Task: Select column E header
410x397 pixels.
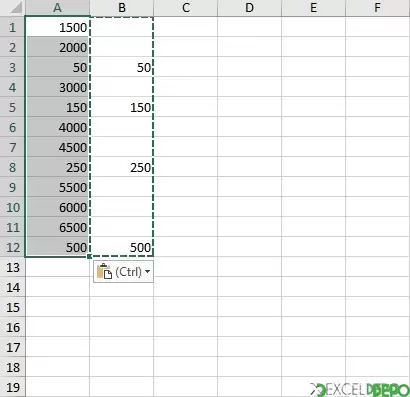Action: tap(314, 8)
